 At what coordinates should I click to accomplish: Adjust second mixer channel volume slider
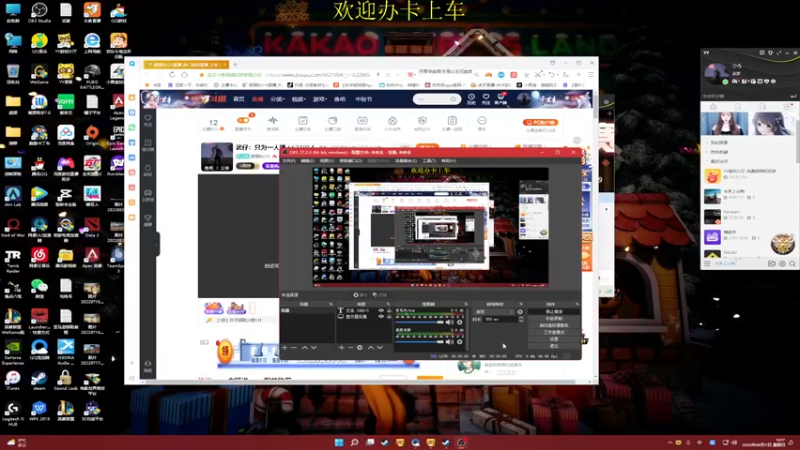(x=419, y=342)
